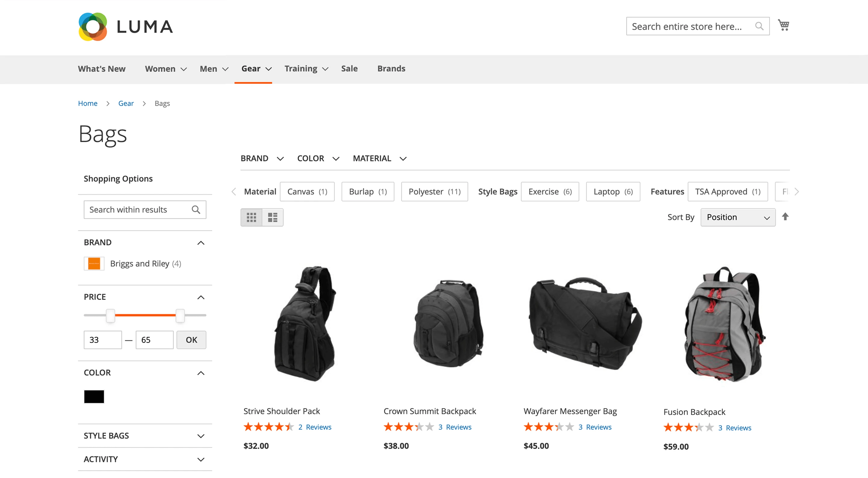Open the shopping cart
The width and height of the screenshot is (868, 478).
pos(783,25)
